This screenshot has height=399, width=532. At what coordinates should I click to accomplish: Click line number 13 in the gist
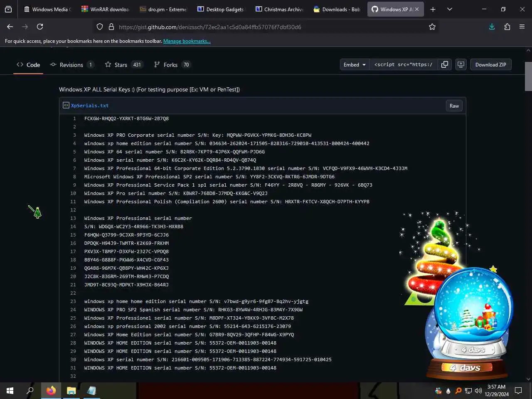pos(73,218)
